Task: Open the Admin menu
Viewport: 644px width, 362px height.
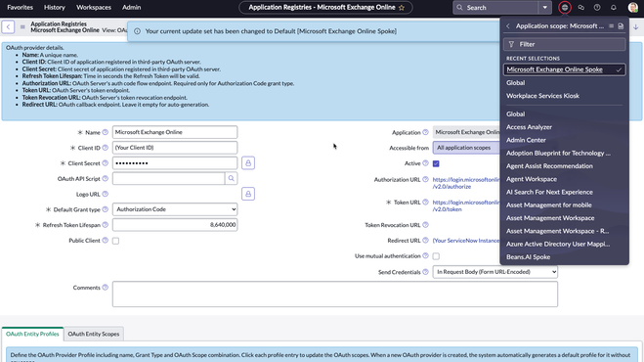Action: coord(131,8)
